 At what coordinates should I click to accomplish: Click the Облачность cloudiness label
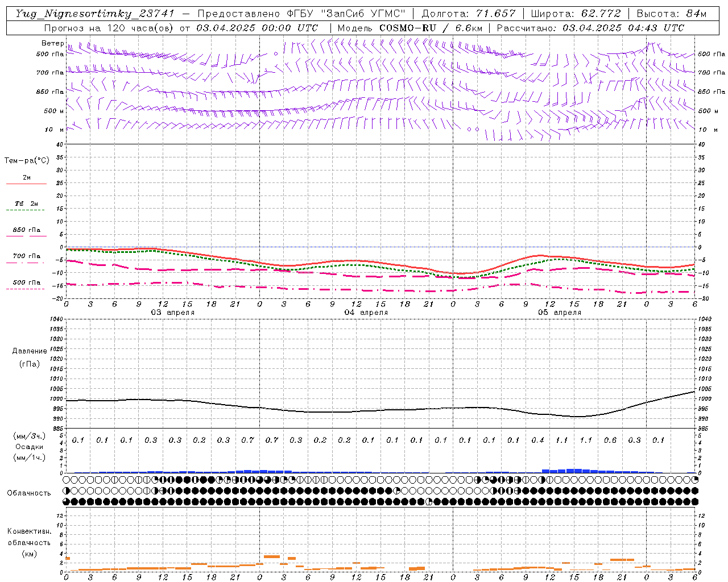[28, 493]
